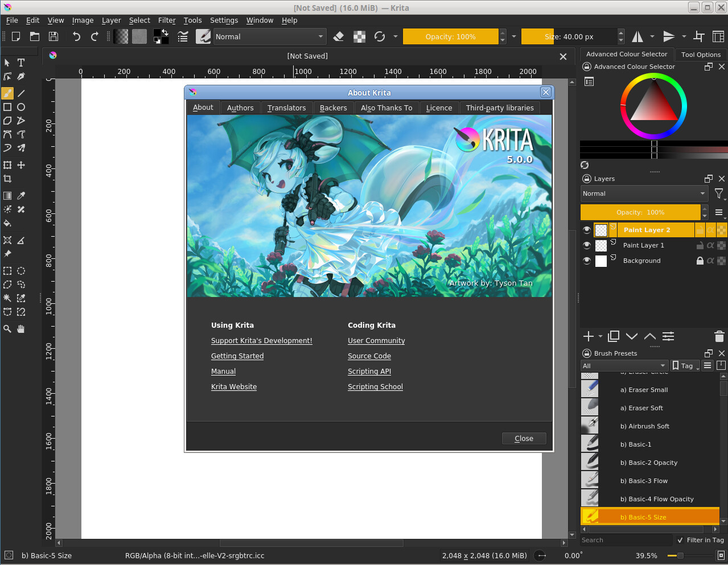Select the Freehand Brush tool
This screenshot has height=565, width=728.
click(x=7, y=93)
